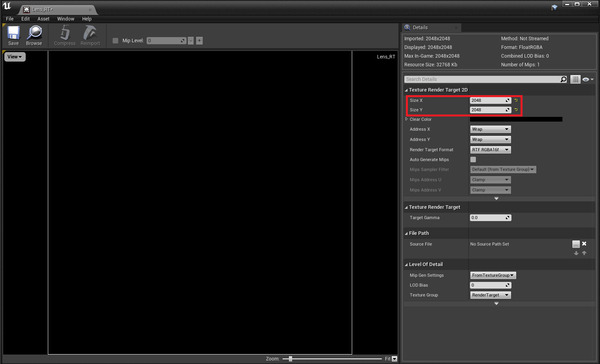Viewport: 600px width, 364px height.
Task: Collapse the File Path section
Action: [406, 233]
